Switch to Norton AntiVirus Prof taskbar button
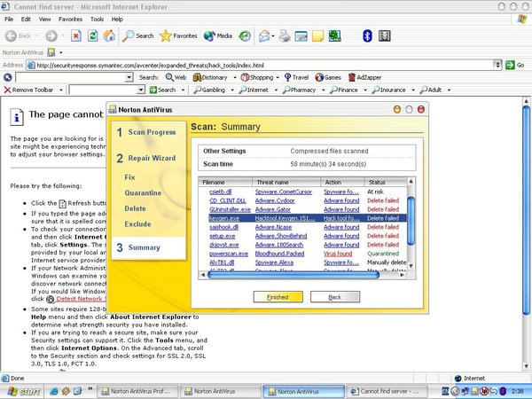This screenshot has height=399, width=532. coord(139,392)
